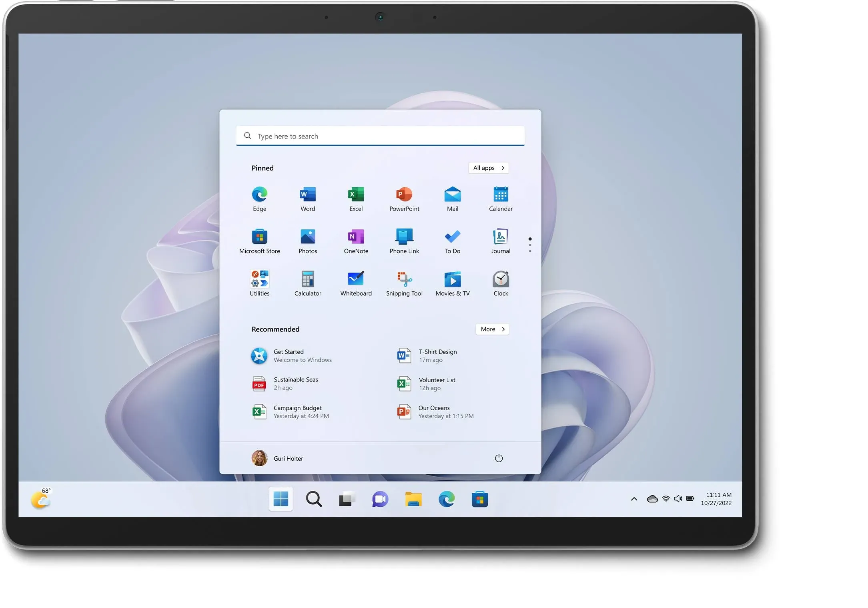The image size is (868, 608).
Task: Open Sustainable Seas PDF file
Action: (x=295, y=383)
